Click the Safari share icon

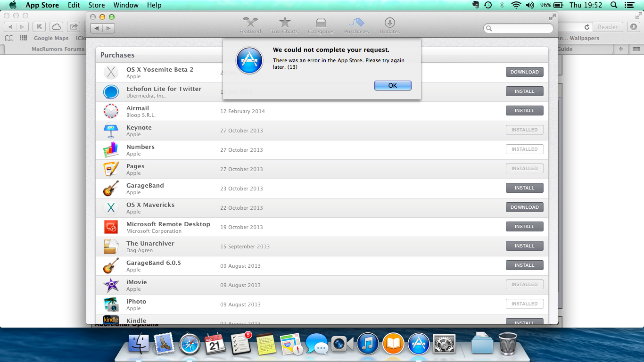[x=74, y=27]
